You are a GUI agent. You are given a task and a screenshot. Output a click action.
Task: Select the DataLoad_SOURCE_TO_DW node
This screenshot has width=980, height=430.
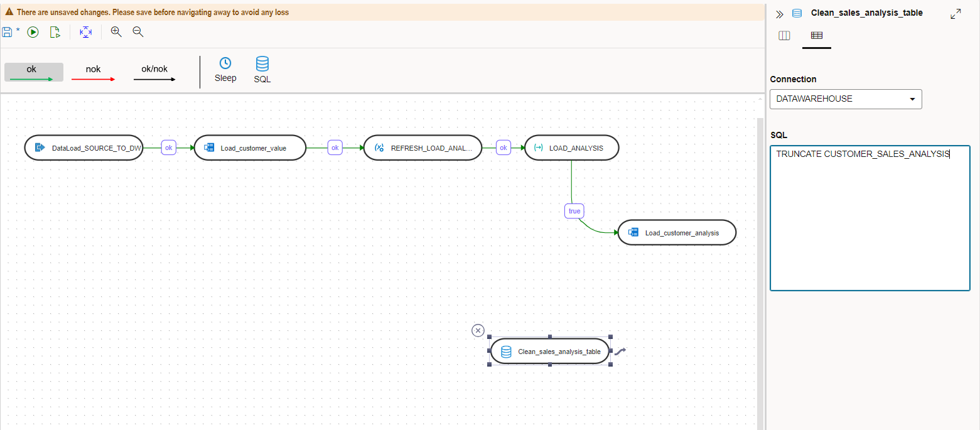[84, 148]
